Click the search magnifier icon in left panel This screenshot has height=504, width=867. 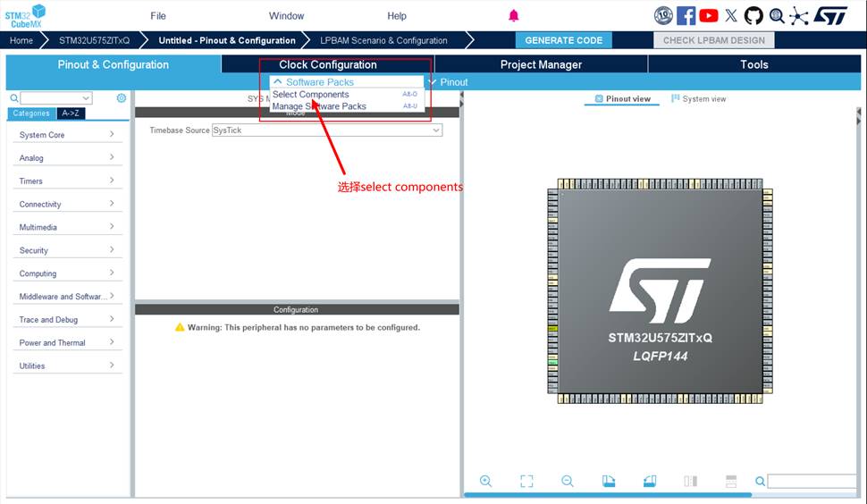tap(13, 98)
